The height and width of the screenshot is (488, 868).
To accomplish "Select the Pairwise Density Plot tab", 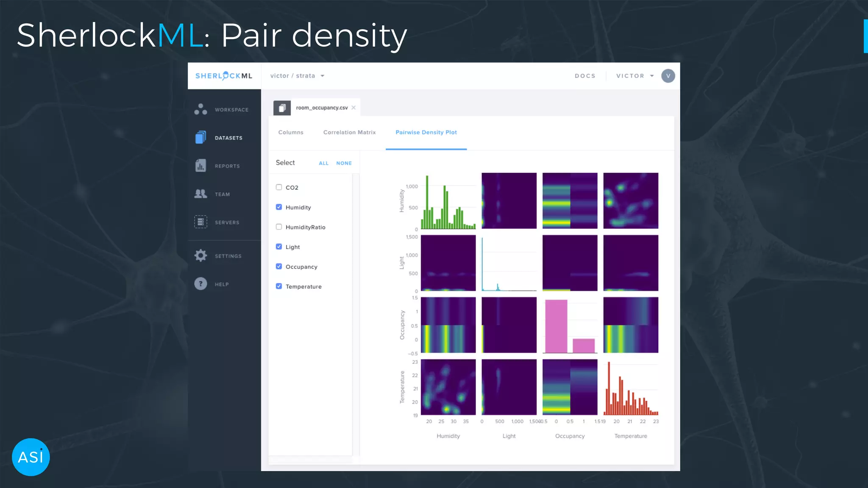I will tap(426, 132).
